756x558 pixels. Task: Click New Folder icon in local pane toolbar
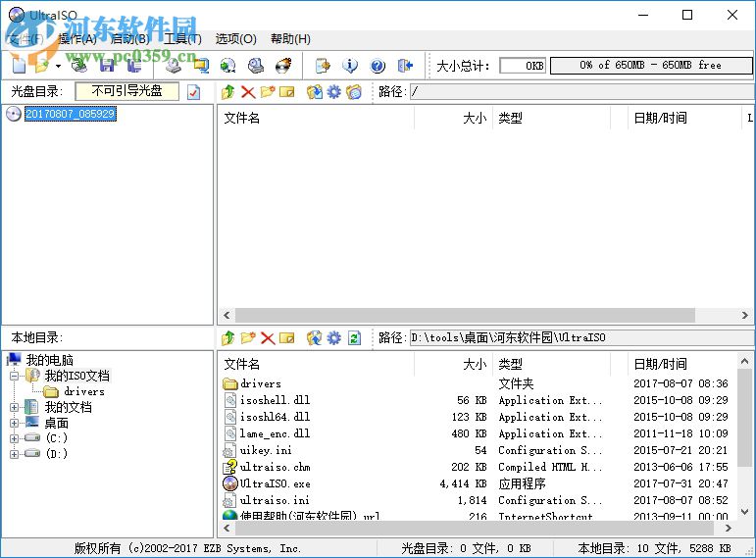248,338
